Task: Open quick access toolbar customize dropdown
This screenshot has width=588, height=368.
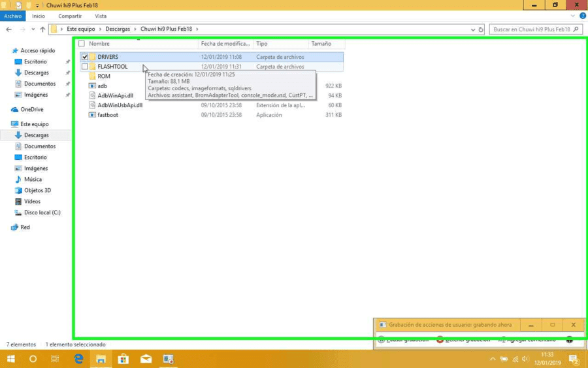Action: (x=37, y=6)
